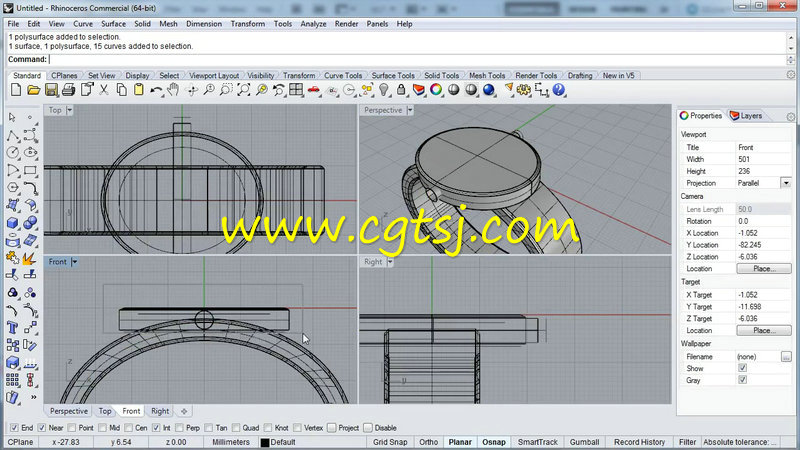Toggle Osnap in status bar
The width and height of the screenshot is (800, 450).
[x=494, y=442]
